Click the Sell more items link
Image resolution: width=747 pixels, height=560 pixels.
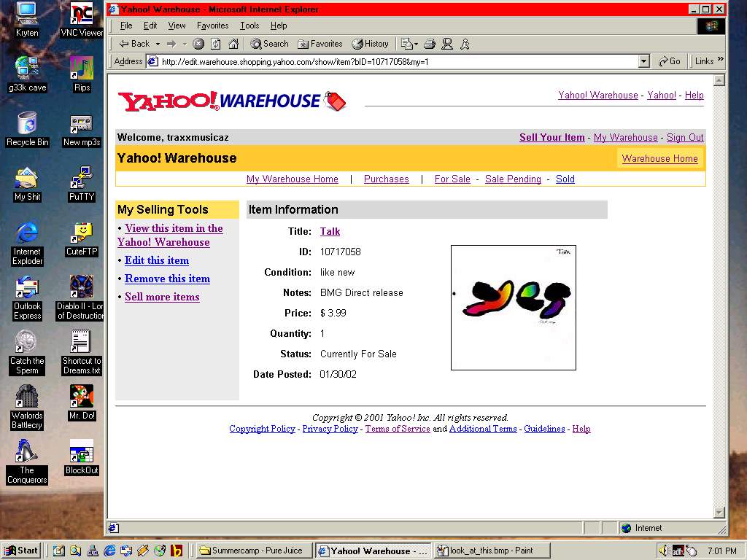click(162, 297)
